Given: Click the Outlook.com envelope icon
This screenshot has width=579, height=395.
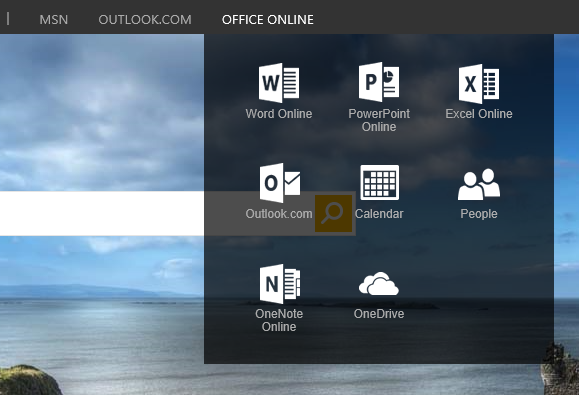Looking at the screenshot, I should coord(280,183).
